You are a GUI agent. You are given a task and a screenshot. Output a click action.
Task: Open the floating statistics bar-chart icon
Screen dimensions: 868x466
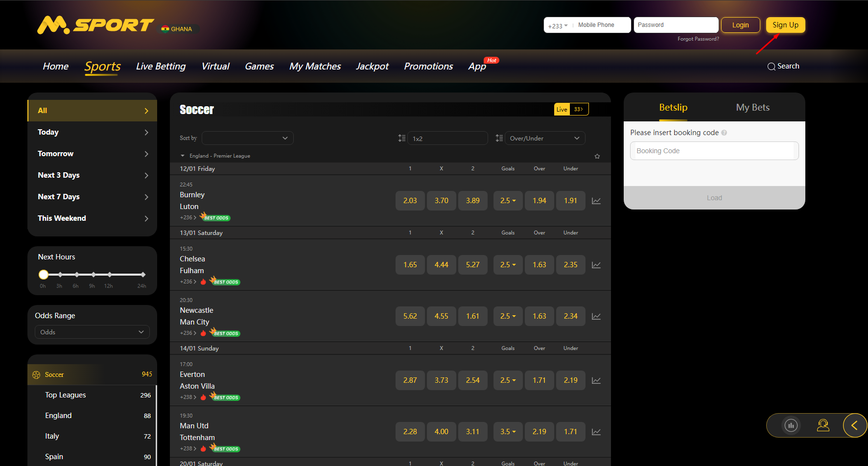pyautogui.click(x=791, y=425)
